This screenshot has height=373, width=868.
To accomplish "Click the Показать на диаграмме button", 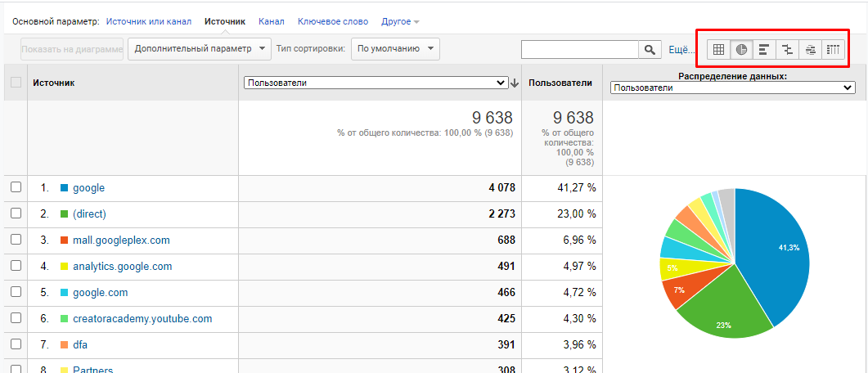I will pyautogui.click(x=72, y=49).
